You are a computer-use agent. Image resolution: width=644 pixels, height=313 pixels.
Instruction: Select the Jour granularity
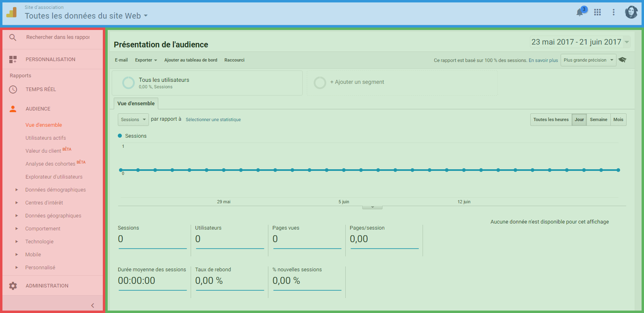click(x=579, y=119)
